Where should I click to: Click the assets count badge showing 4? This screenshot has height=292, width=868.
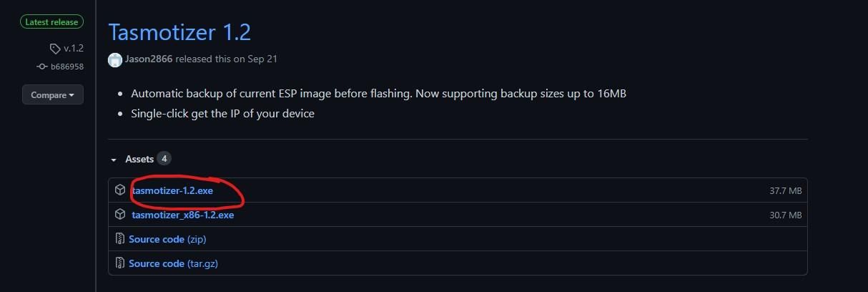[164, 159]
